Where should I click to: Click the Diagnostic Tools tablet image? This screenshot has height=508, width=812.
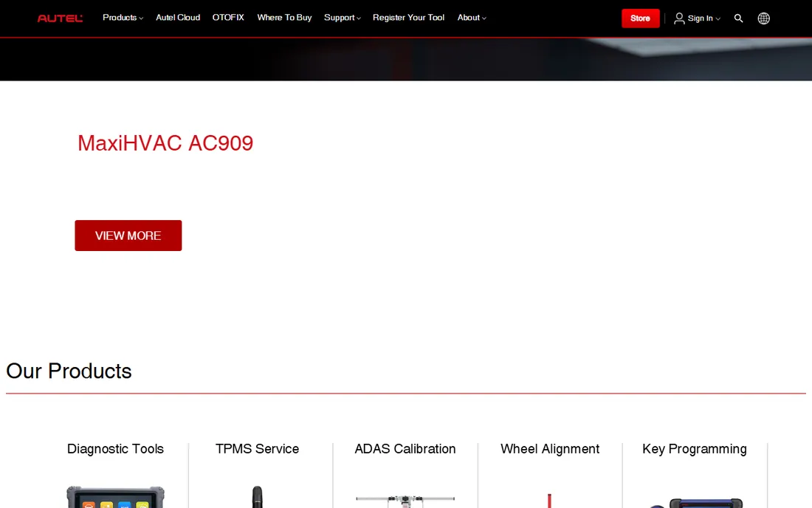[115, 497]
